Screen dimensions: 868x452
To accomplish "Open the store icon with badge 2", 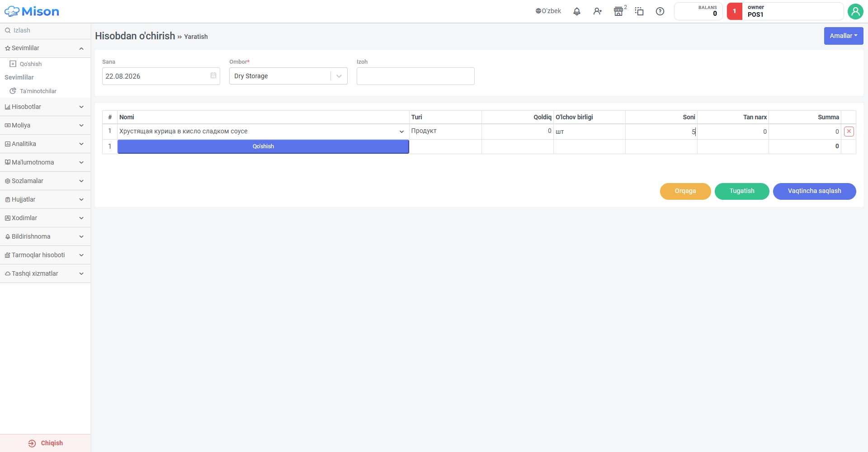I will point(619,11).
